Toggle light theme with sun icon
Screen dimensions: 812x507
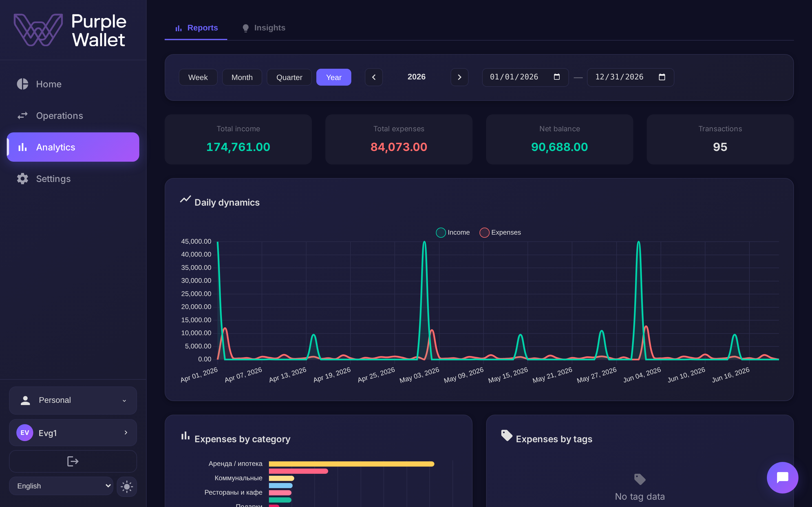click(x=127, y=486)
